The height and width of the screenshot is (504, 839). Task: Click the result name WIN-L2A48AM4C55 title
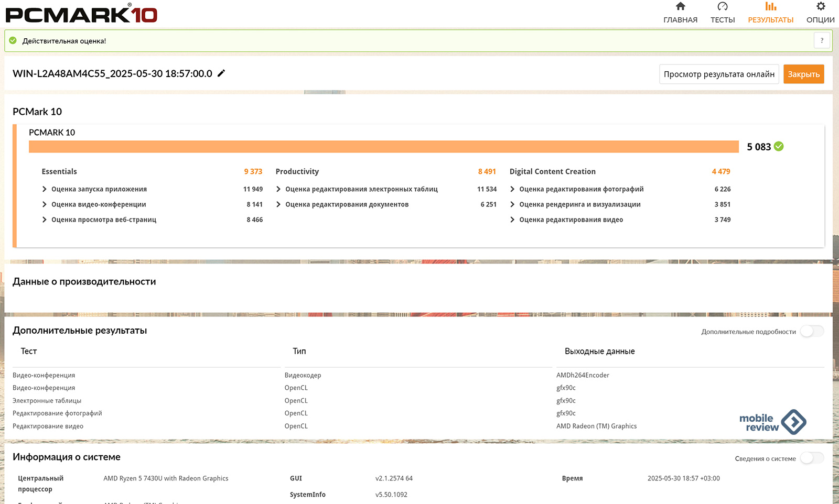(112, 74)
